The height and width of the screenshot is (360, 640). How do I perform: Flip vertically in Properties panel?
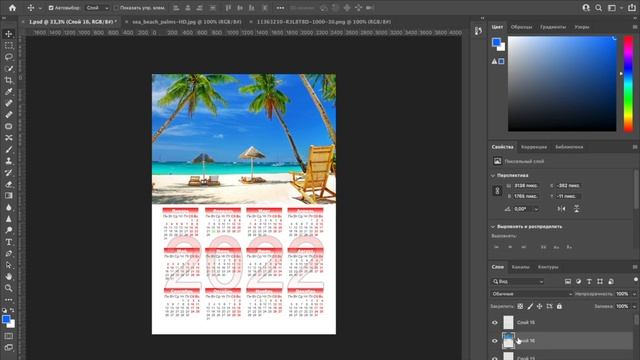pyautogui.click(x=576, y=209)
